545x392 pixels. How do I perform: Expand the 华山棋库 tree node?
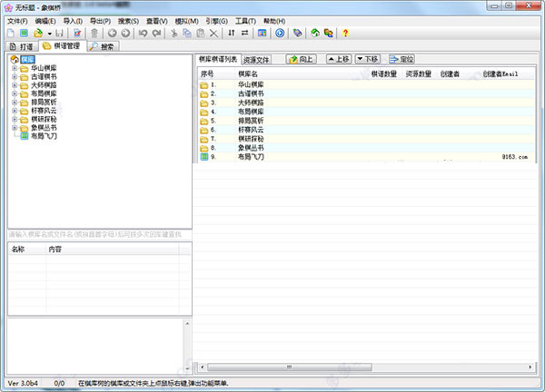point(14,68)
